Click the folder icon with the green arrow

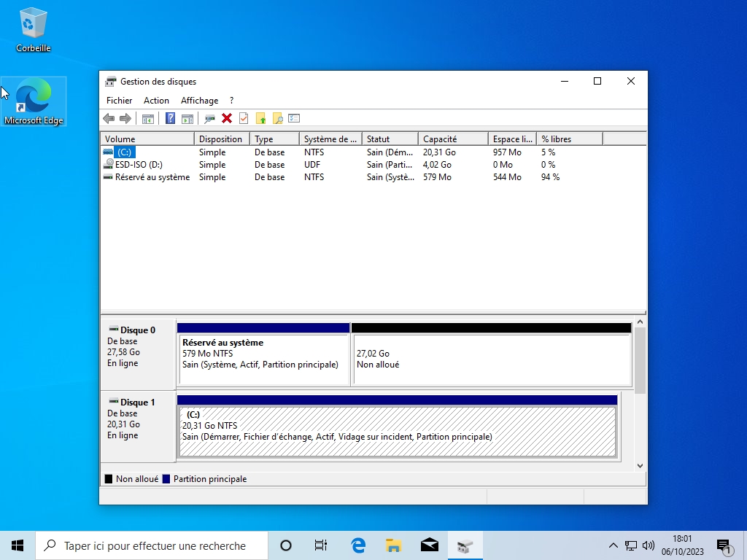coord(260,118)
